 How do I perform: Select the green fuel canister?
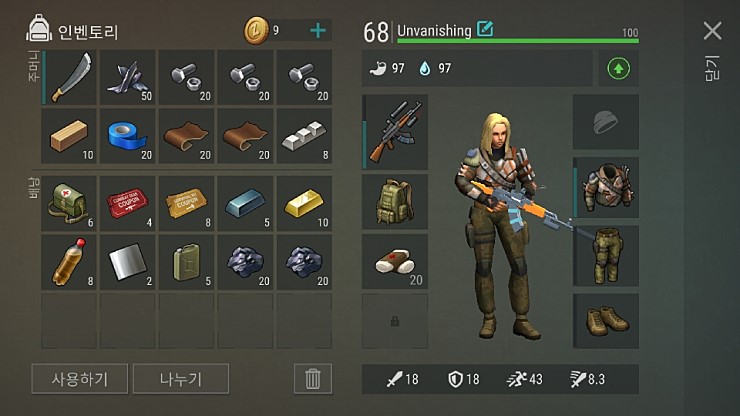point(186,262)
